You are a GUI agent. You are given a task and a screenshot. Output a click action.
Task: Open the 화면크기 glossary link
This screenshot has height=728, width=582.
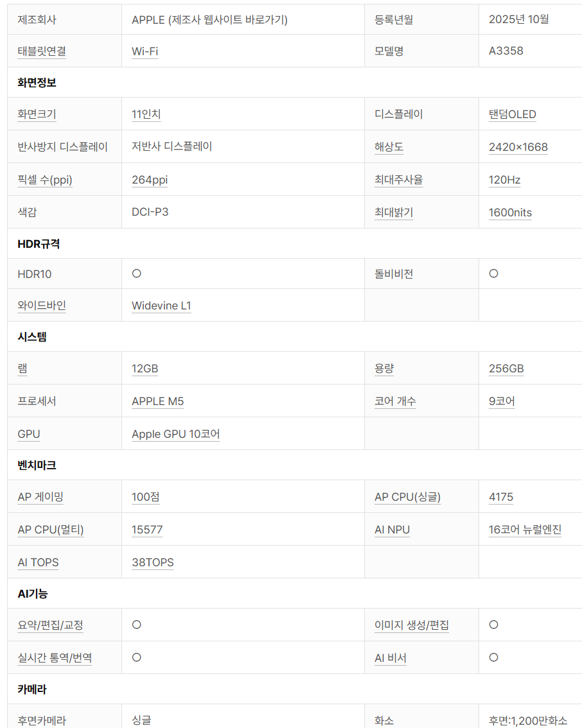[x=37, y=114]
